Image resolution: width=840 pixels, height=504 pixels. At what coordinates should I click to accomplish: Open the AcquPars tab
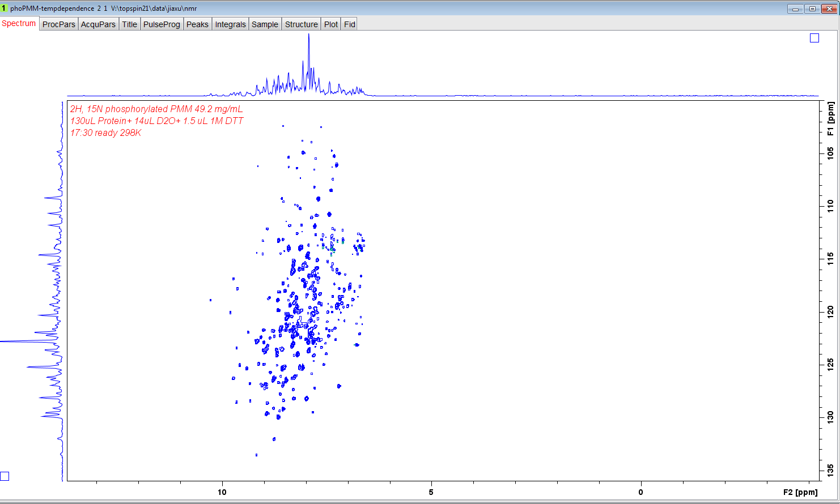click(98, 24)
